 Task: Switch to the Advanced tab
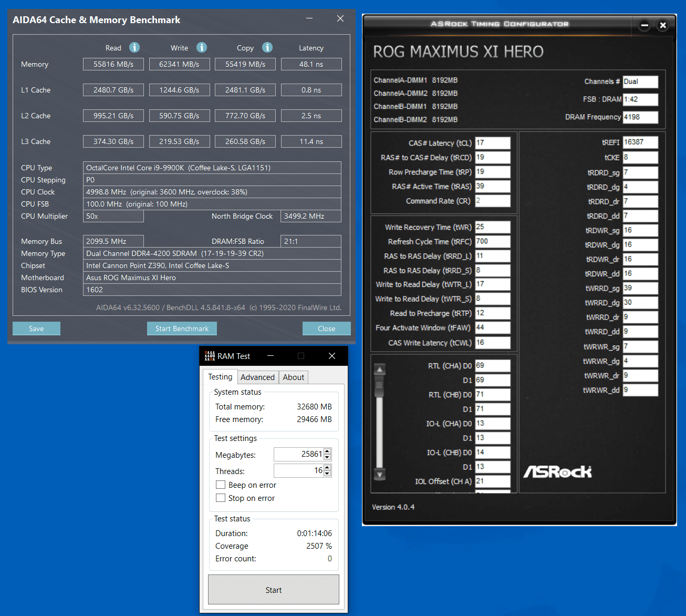pyautogui.click(x=257, y=377)
